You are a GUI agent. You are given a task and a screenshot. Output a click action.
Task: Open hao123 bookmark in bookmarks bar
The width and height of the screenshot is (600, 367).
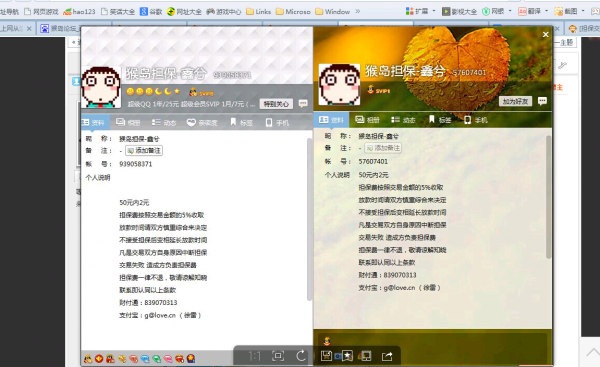pyautogui.click(x=79, y=11)
